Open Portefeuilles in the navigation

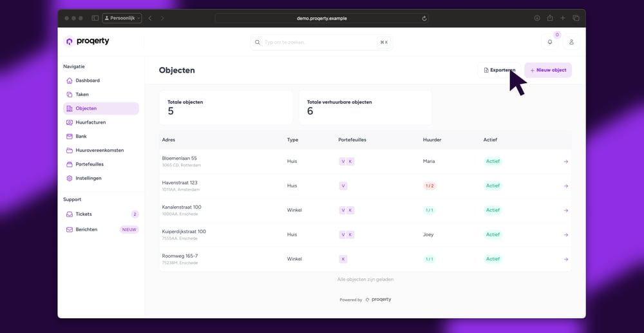pos(101,164)
